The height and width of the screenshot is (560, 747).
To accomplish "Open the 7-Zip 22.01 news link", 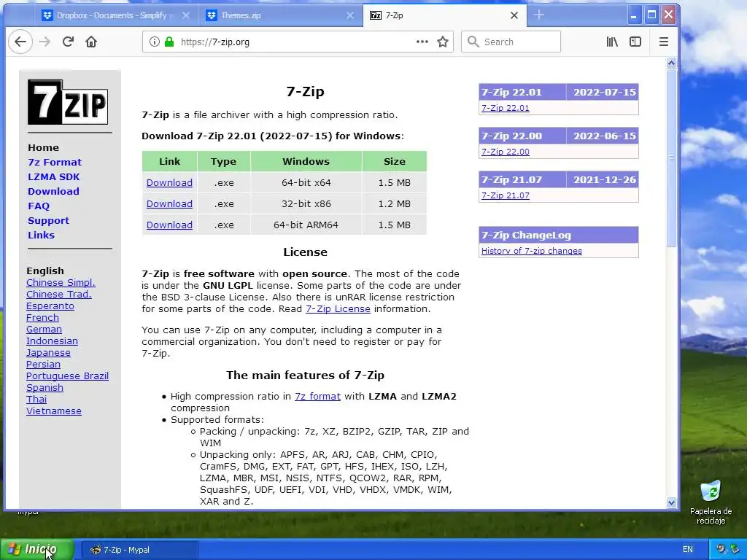I will [505, 108].
